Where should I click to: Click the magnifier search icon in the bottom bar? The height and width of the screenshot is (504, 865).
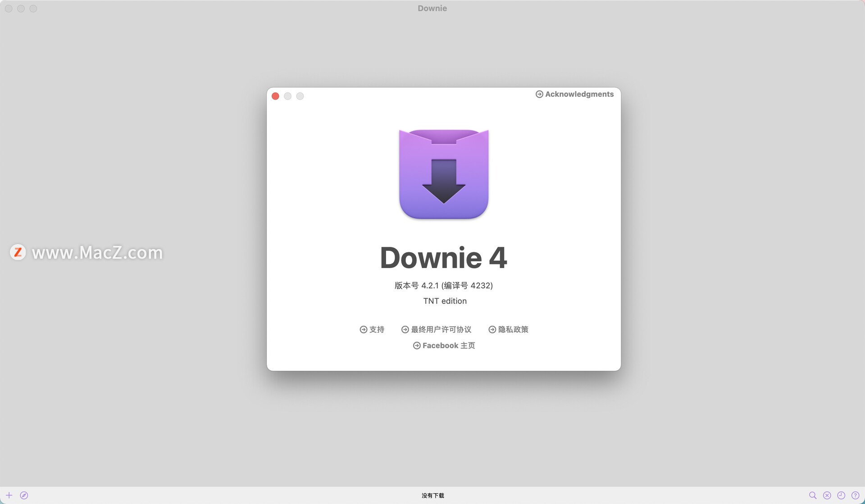pyautogui.click(x=813, y=495)
